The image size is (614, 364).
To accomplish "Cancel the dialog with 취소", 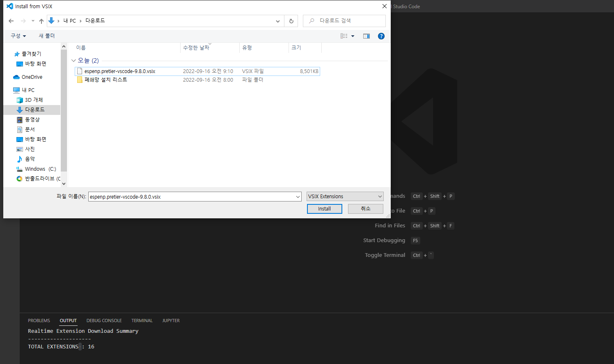I will point(365,208).
